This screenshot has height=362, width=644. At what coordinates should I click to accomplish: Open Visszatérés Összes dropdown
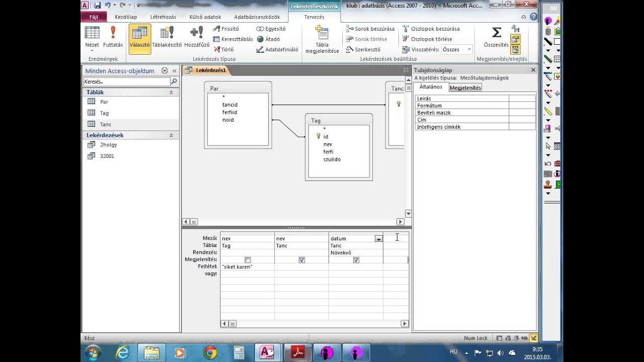coord(469,49)
